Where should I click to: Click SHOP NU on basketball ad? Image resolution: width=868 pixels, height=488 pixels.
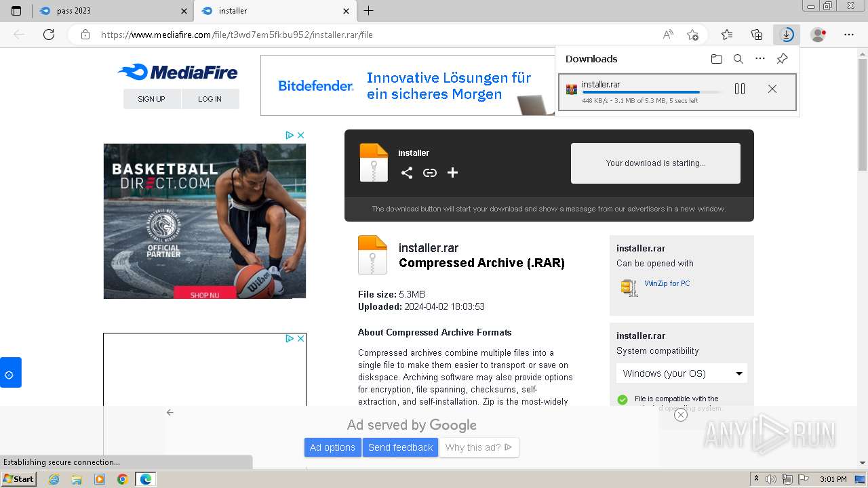tap(205, 293)
